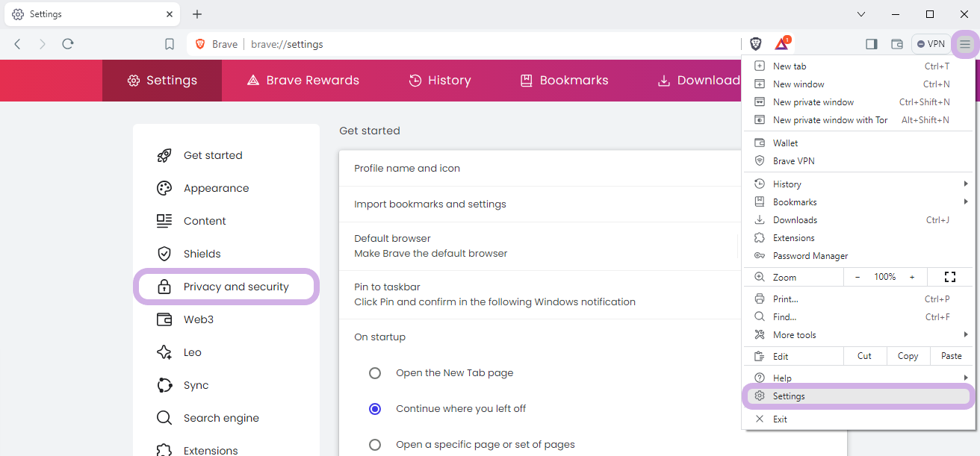Choose New tab from the menu
Viewport: 980px width, 456px height.
coord(858,66)
